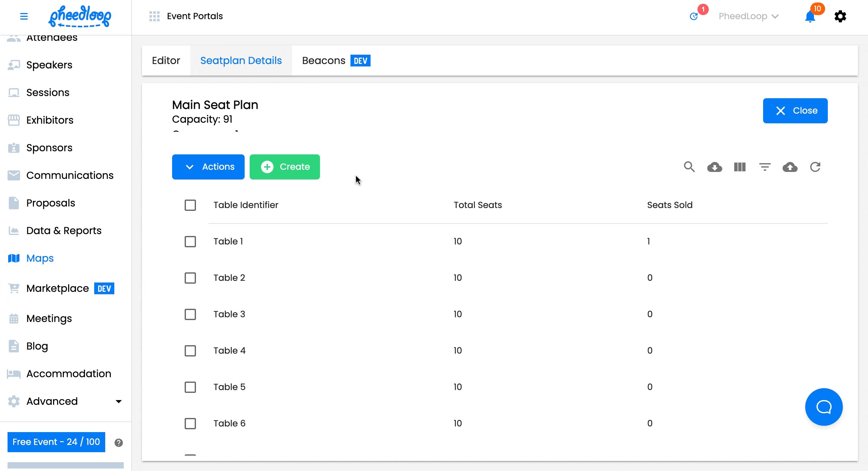Open the search for seat plan tables
The image size is (868, 471).
point(689,167)
